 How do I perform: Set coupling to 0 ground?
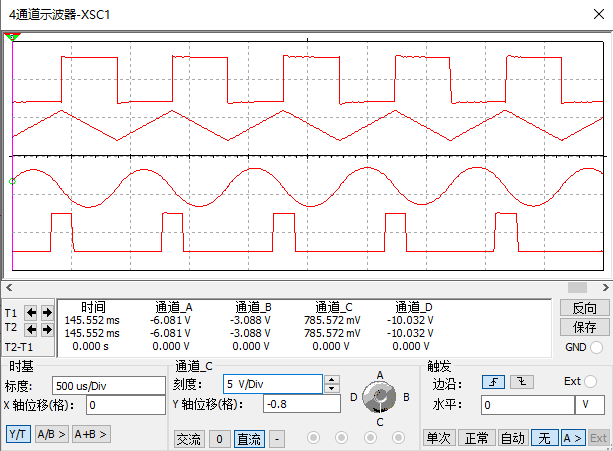pos(219,439)
